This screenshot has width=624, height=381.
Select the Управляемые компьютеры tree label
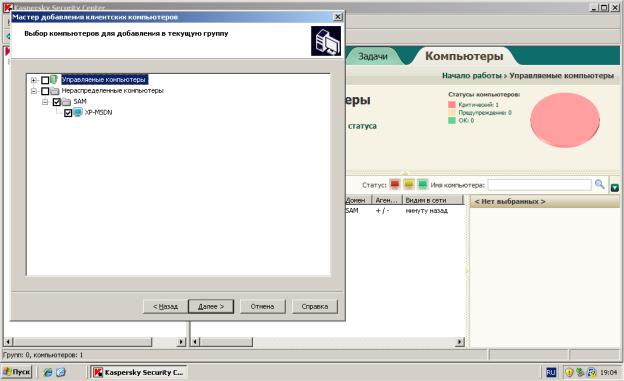104,80
